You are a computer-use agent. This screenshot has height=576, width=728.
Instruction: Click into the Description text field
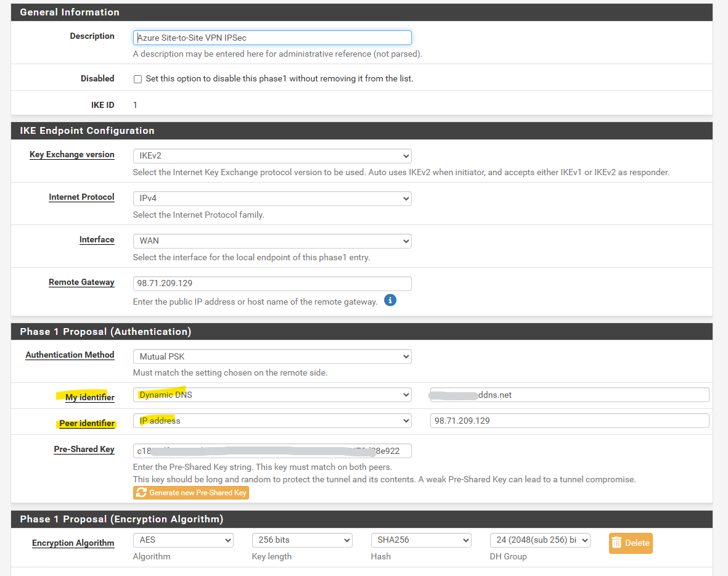point(272,38)
